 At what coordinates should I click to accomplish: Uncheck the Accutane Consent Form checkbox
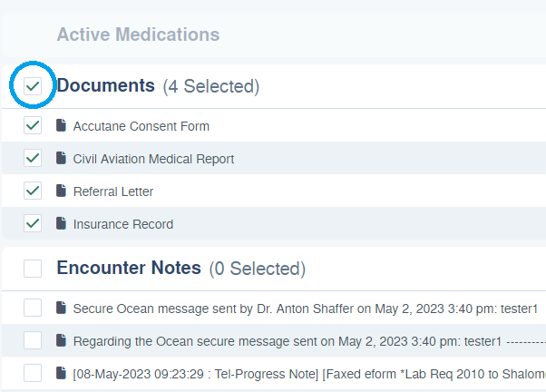34,125
